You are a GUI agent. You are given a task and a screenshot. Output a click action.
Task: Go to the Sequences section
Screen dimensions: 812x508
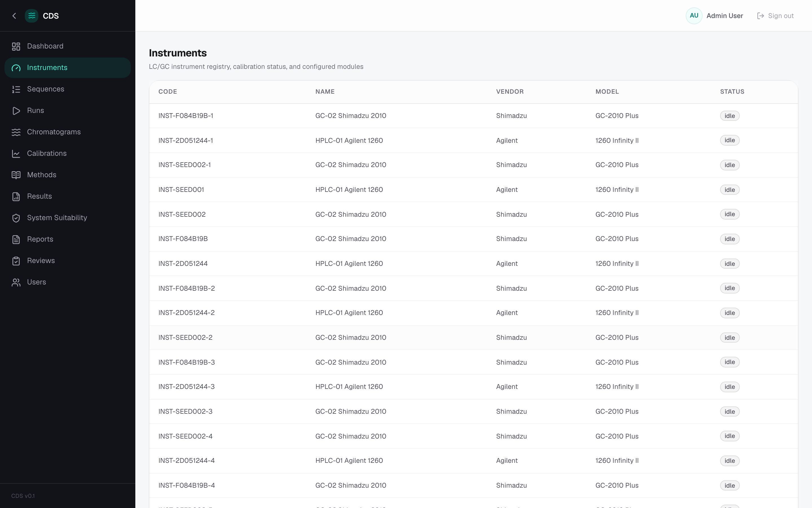(x=67, y=89)
